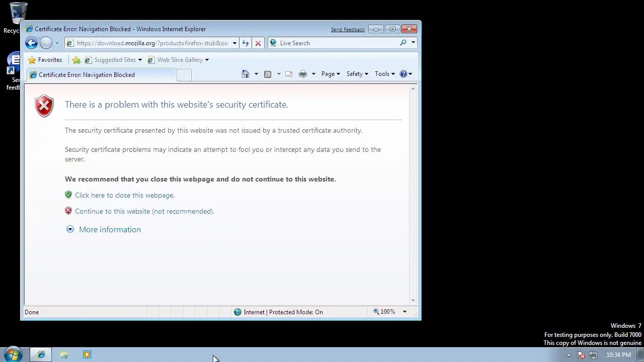
Task: Open the Safety menu
Action: [x=357, y=74]
